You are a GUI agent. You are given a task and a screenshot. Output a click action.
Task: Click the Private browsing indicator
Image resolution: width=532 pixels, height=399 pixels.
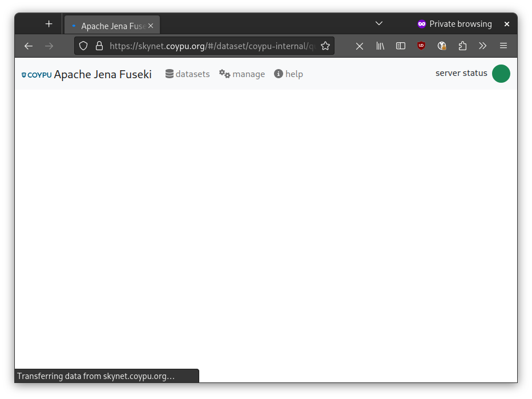(x=454, y=24)
